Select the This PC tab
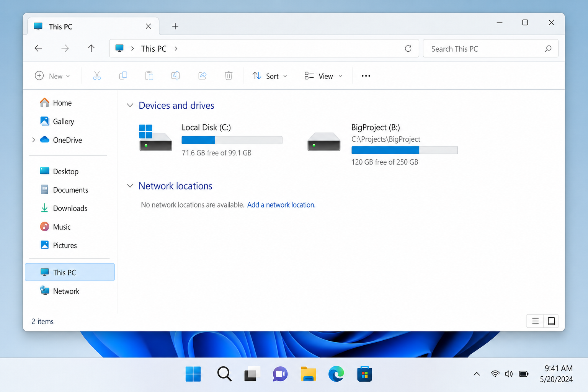 pos(93,26)
